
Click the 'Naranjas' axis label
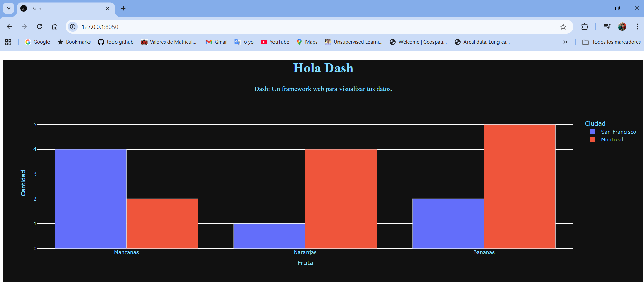[305, 252]
